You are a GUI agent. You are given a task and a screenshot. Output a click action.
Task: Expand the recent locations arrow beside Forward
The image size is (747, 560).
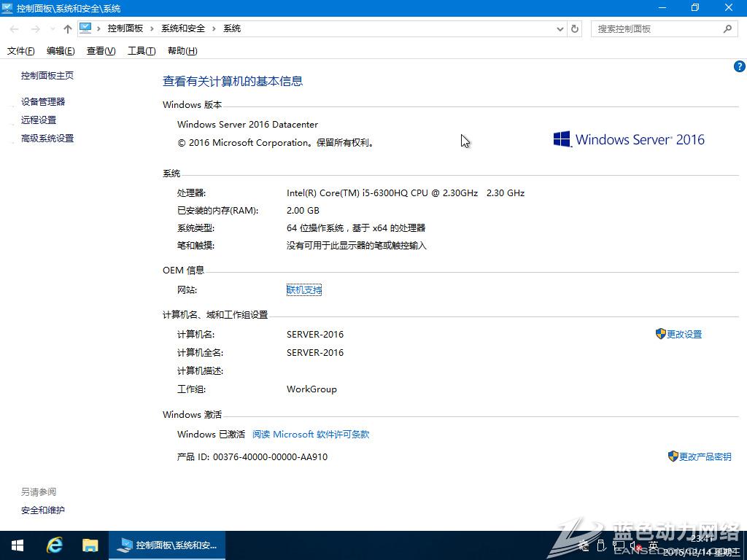pyautogui.click(x=52, y=29)
